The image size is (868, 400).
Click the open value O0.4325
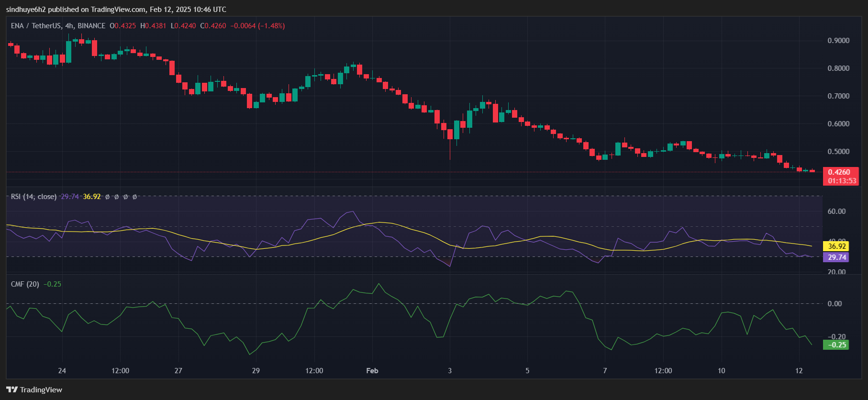(x=123, y=26)
